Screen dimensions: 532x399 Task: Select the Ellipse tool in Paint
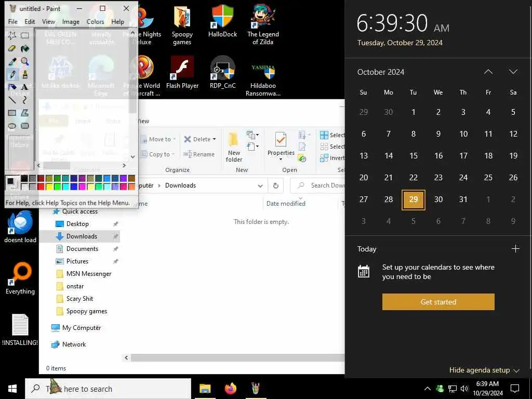click(12, 126)
